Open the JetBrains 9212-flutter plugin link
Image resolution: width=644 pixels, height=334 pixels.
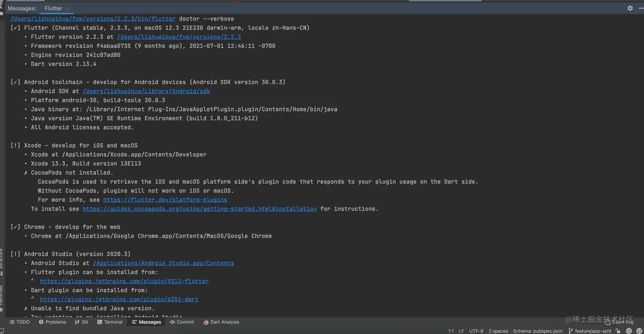124,282
